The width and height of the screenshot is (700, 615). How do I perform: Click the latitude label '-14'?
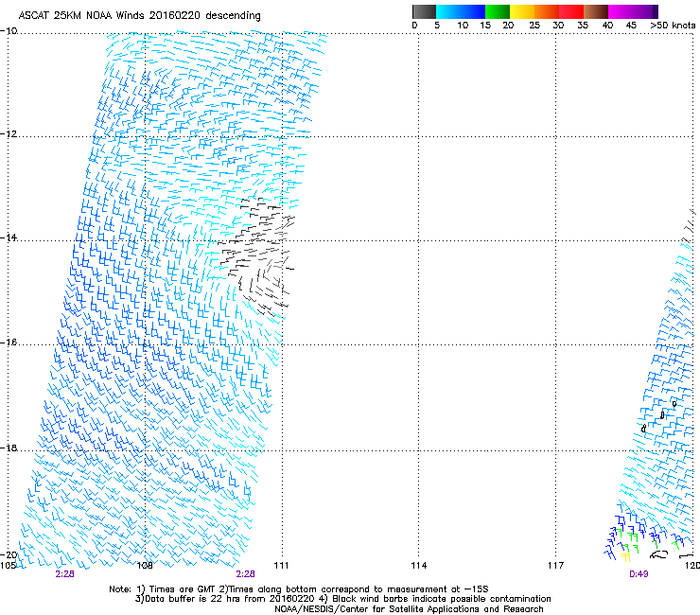9,237
